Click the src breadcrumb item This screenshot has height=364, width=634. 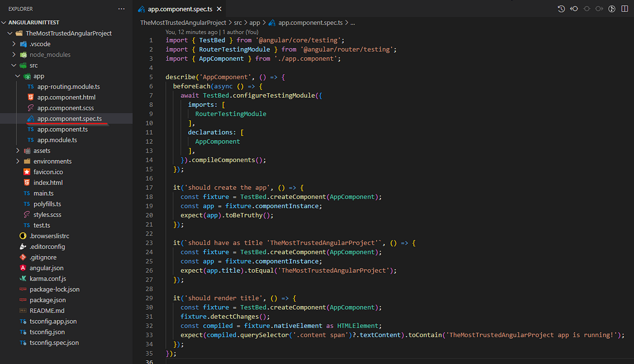(238, 22)
